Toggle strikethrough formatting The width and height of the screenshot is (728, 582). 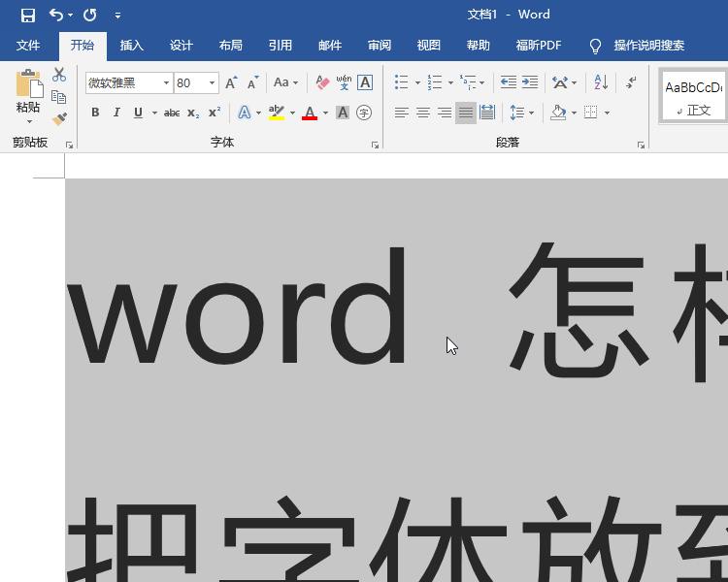pos(172,113)
